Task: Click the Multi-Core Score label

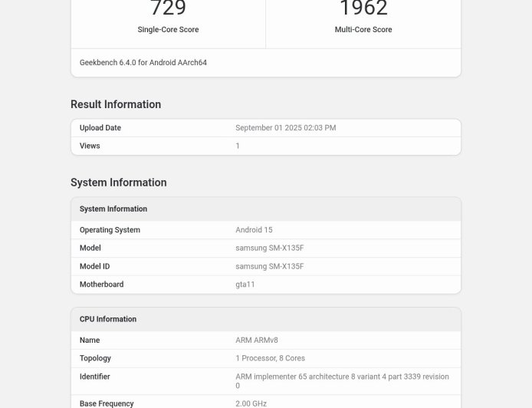Action: 363,30
